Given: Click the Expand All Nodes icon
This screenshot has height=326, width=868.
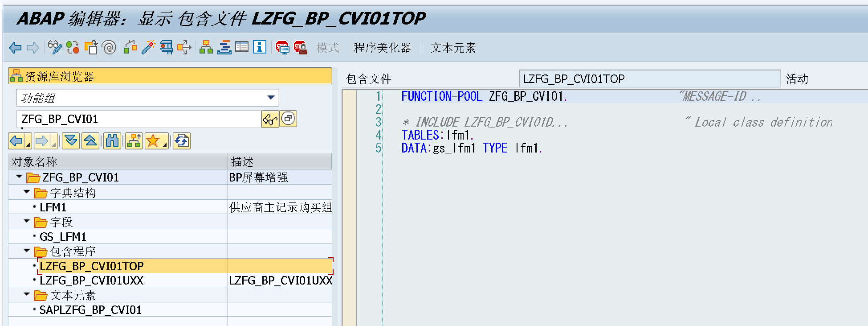Looking at the screenshot, I should [x=71, y=141].
